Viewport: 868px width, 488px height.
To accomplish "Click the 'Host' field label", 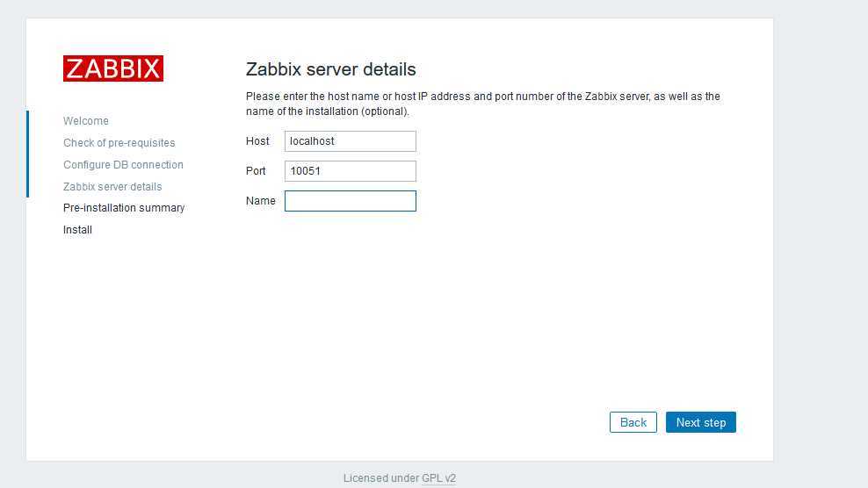I will pos(257,141).
